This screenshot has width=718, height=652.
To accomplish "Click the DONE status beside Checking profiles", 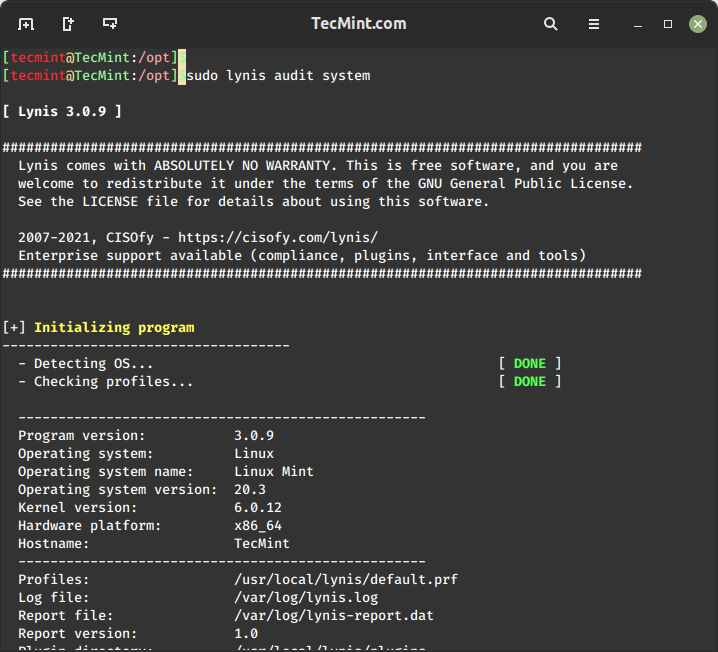I will click(x=529, y=382).
